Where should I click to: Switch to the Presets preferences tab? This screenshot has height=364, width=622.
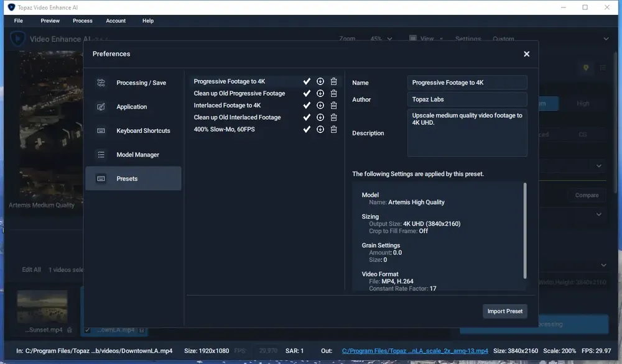tap(133, 179)
